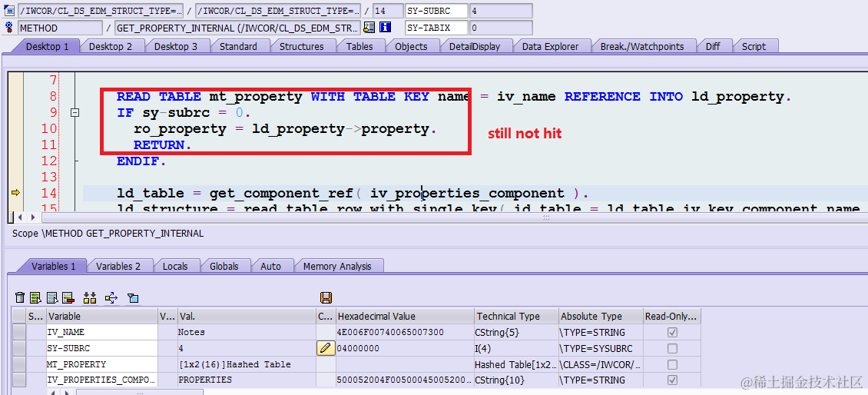Click the CString{5} technical type cell
Image resolution: width=868 pixels, height=395 pixels.
click(x=516, y=333)
